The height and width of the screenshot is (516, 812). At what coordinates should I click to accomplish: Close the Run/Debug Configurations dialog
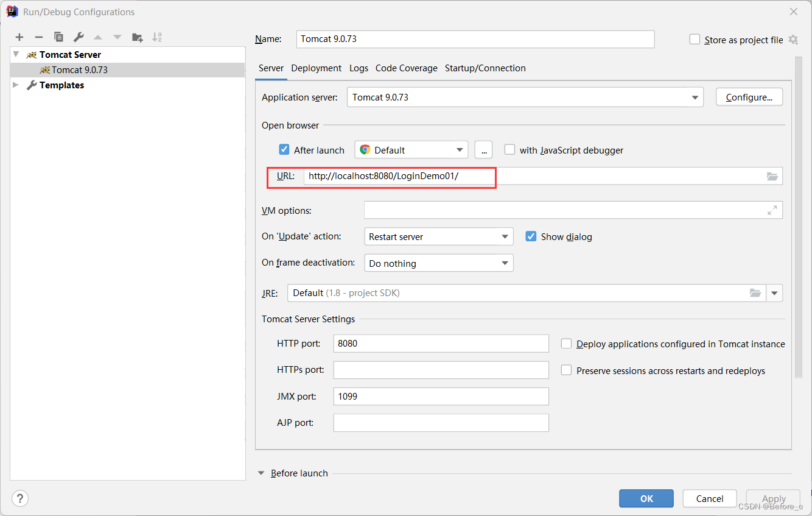pos(794,12)
